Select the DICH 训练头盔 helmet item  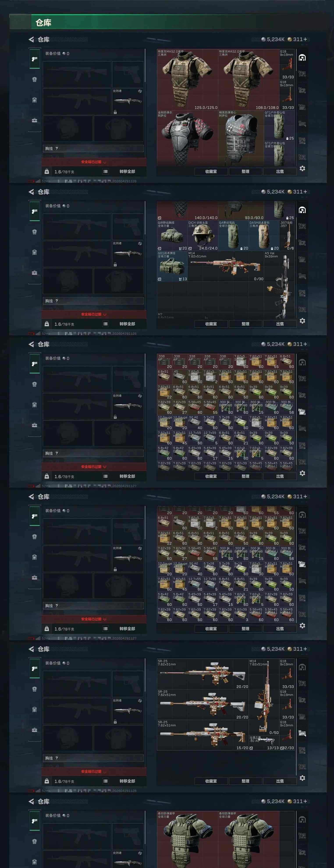click(x=203, y=236)
